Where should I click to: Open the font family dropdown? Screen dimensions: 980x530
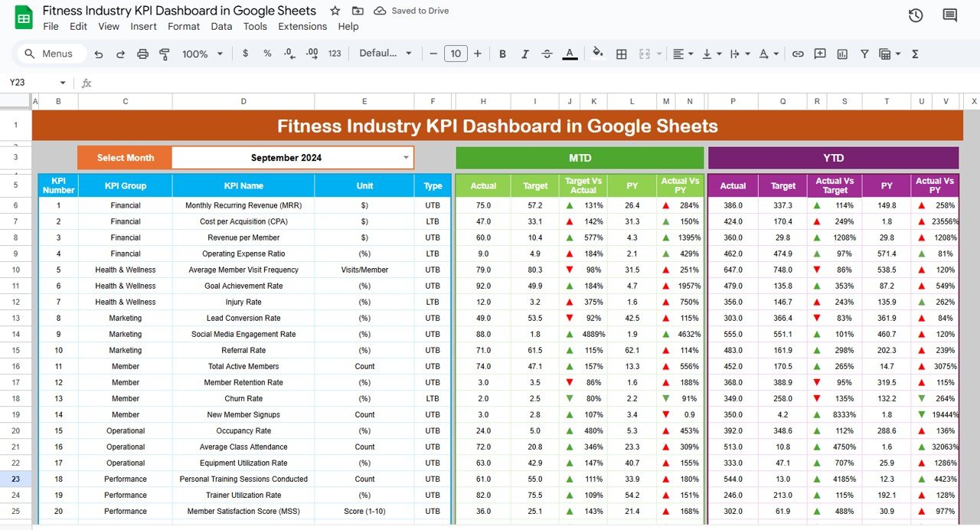(386, 54)
